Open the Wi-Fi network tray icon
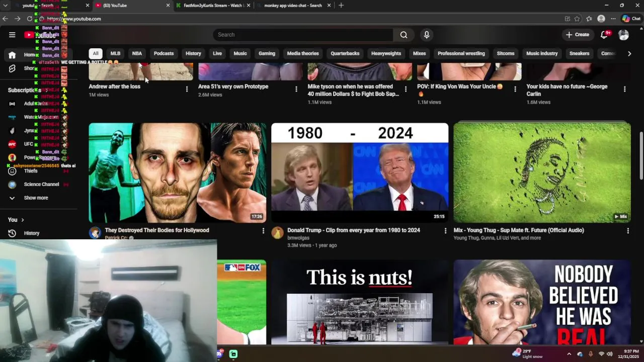This screenshot has width=644, height=362. [601, 354]
